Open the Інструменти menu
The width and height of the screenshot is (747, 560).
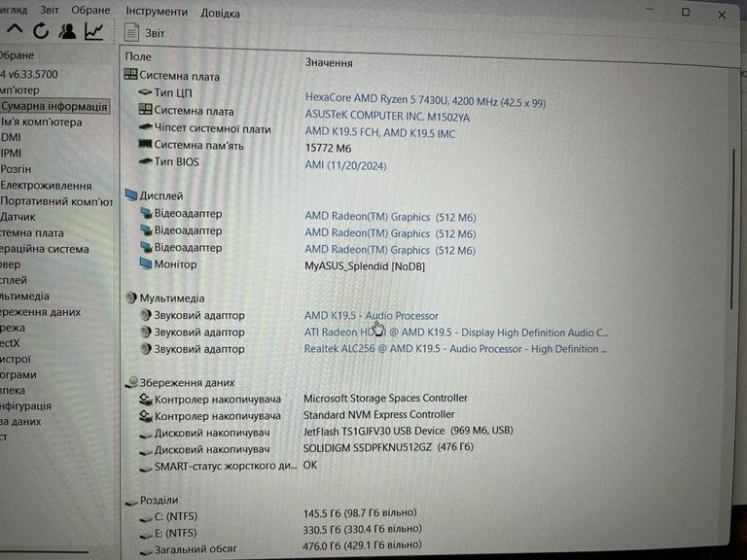(157, 12)
